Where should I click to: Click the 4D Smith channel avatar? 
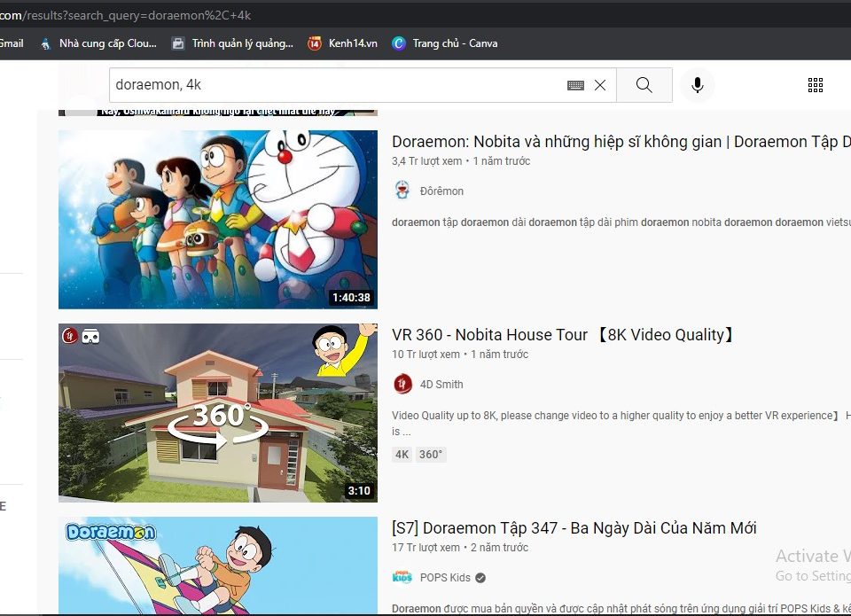click(402, 384)
